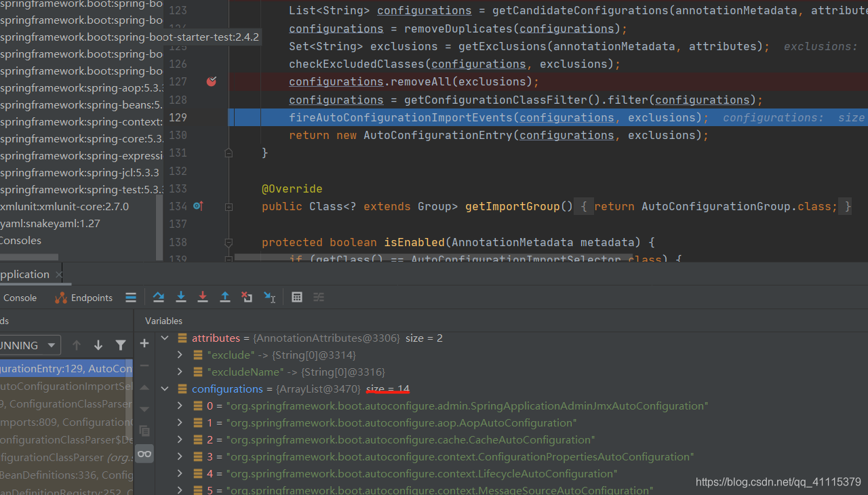The height and width of the screenshot is (495, 868).
Task: Toggle the Show Watches glasses icon
Action: coord(144,454)
